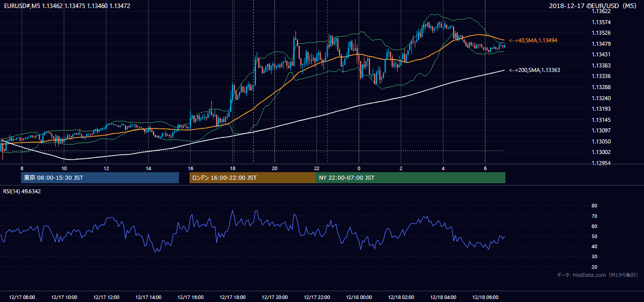Click the 1.13097 price axis label

pos(602,131)
